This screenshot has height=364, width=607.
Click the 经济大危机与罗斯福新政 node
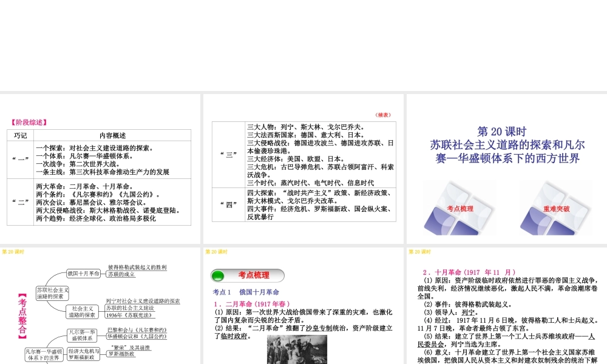84,354
